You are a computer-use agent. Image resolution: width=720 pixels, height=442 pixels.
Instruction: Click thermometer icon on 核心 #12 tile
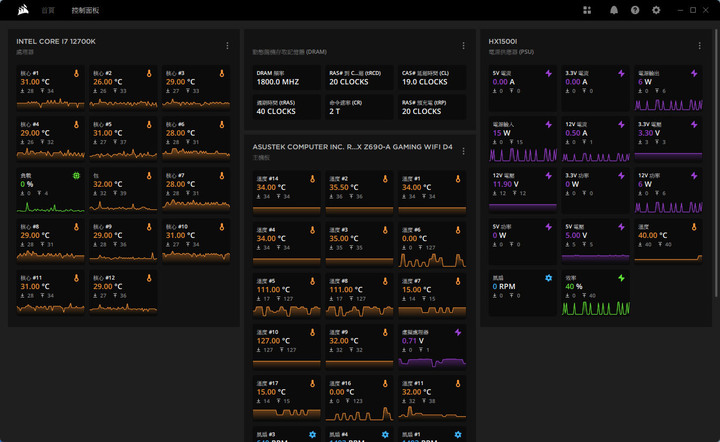[149, 278]
